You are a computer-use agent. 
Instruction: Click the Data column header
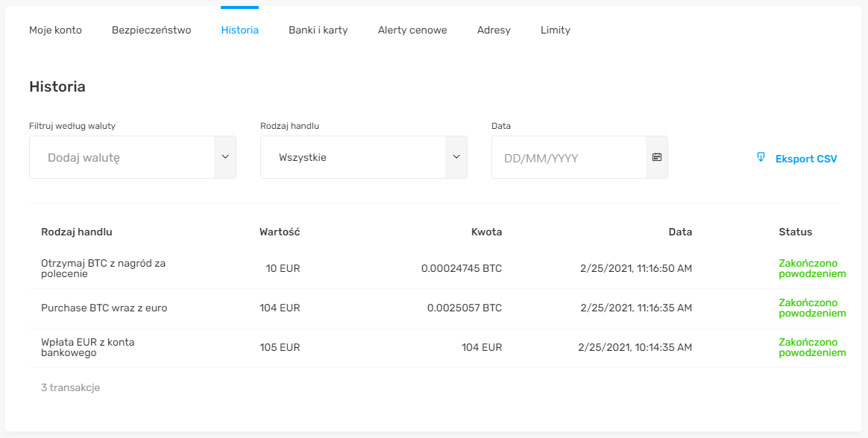(x=680, y=232)
